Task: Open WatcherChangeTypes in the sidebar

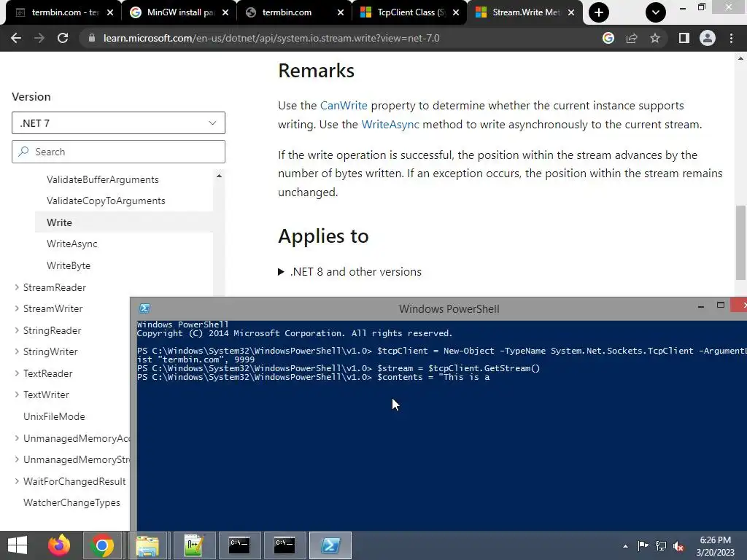Action: click(71, 502)
